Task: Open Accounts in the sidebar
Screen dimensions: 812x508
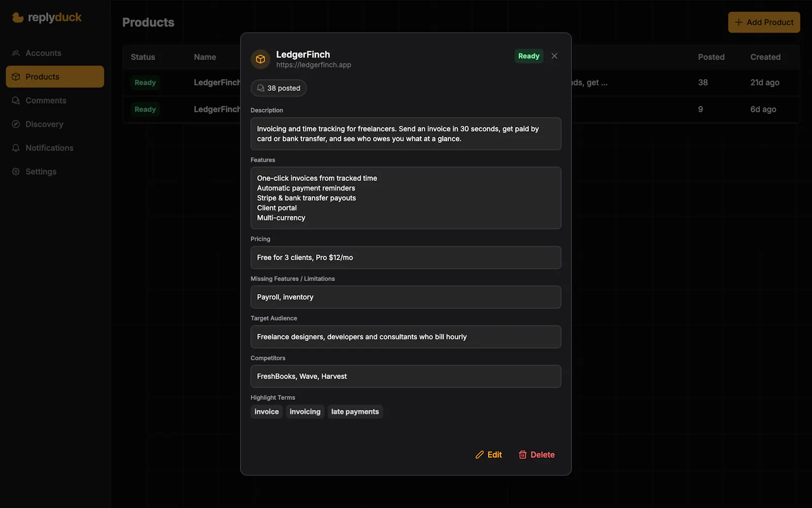Action: [x=55, y=53]
